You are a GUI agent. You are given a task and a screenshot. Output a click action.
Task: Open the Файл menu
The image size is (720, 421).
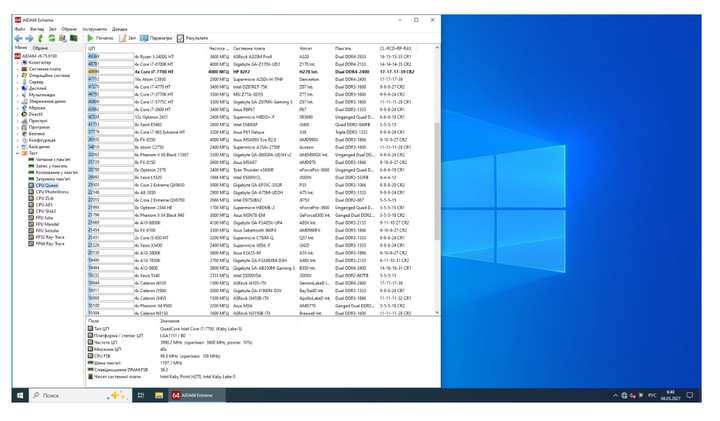tap(20, 29)
